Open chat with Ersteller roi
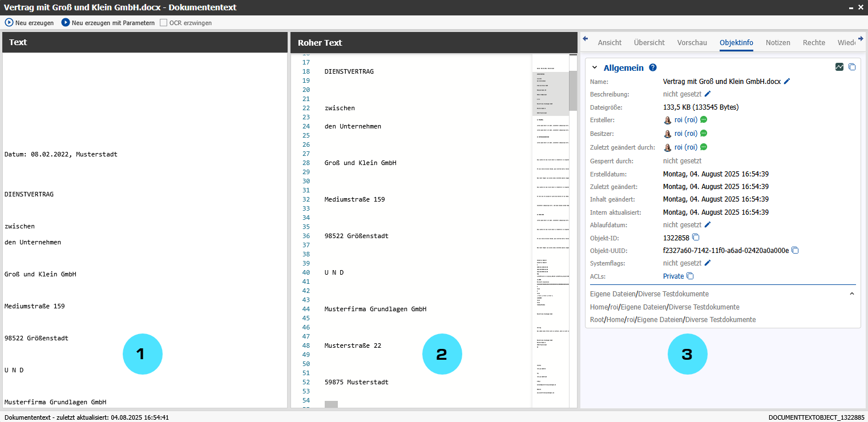The width and height of the screenshot is (868, 422). (704, 120)
